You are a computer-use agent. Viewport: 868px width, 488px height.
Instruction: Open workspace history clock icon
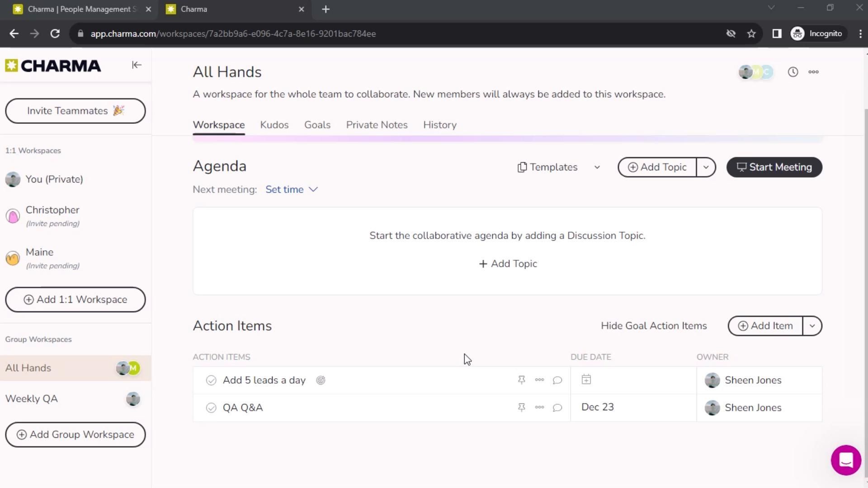pos(793,72)
